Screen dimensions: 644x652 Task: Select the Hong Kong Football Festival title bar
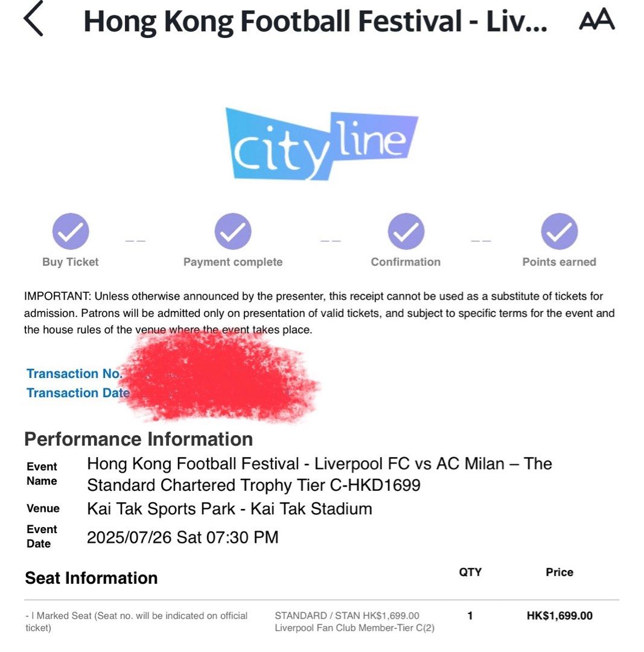317,20
